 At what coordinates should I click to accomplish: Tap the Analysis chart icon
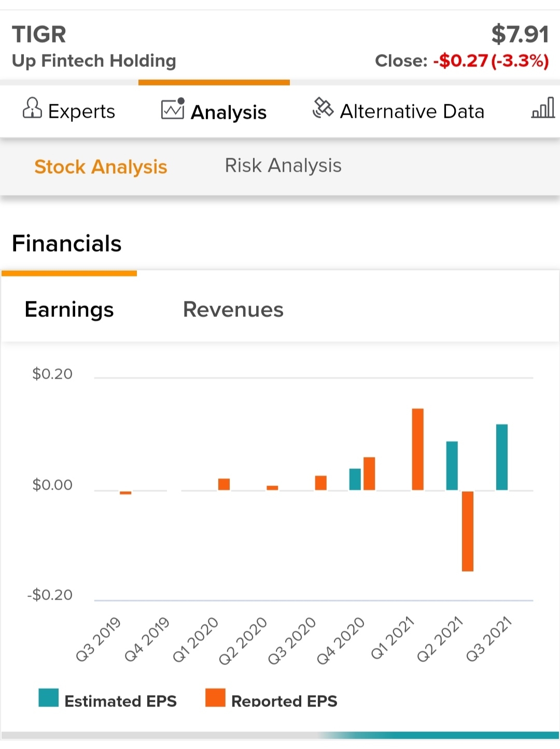(x=173, y=109)
